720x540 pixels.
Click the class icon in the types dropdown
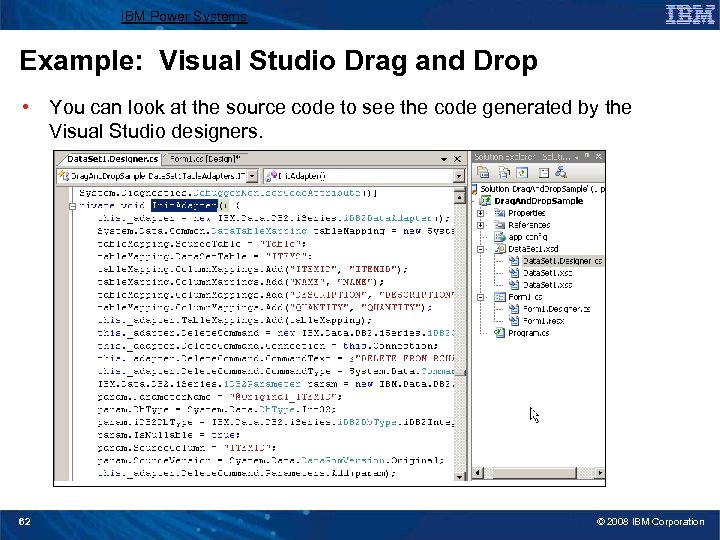63,176
